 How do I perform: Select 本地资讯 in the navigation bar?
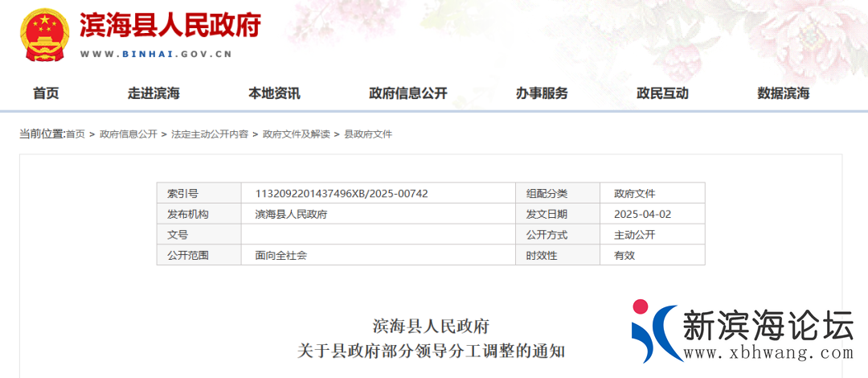pos(274,93)
